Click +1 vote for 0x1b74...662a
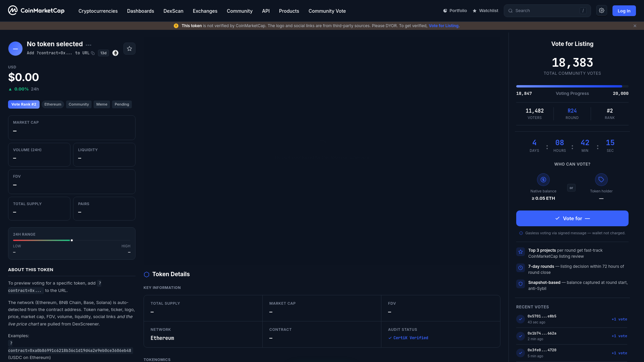The image size is (644, 362). pyautogui.click(x=619, y=336)
